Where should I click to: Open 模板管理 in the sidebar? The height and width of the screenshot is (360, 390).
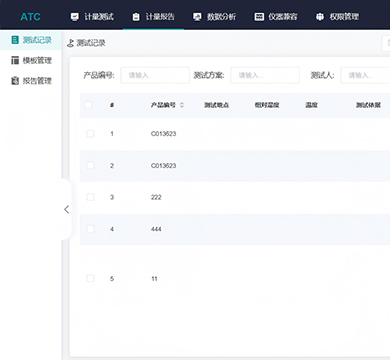click(x=31, y=60)
